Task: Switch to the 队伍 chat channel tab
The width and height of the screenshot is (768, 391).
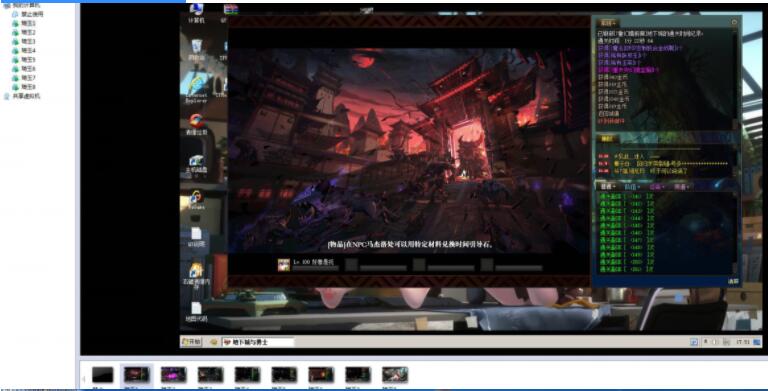Action: pos(632,187)
